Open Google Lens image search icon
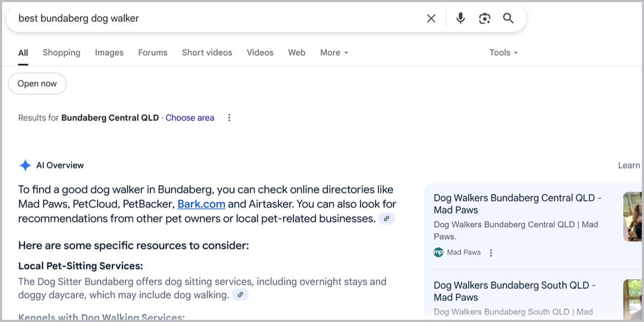 pos(485,19)
